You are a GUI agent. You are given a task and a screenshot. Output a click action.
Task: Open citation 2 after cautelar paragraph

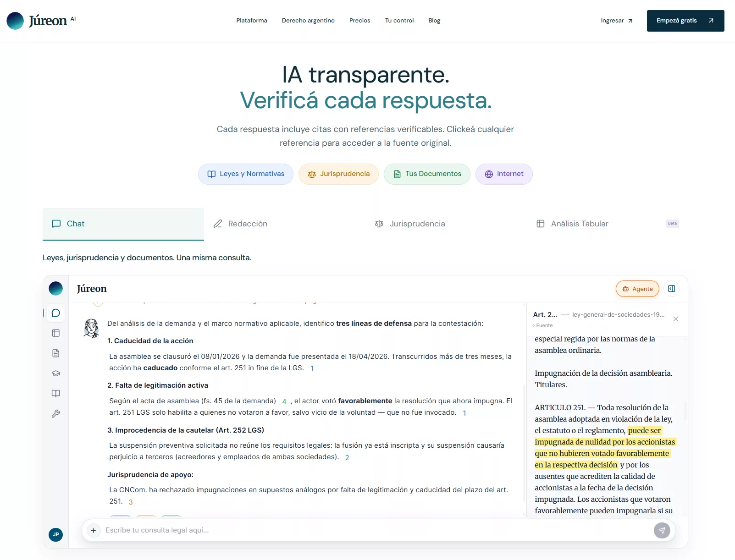[347, 457]
